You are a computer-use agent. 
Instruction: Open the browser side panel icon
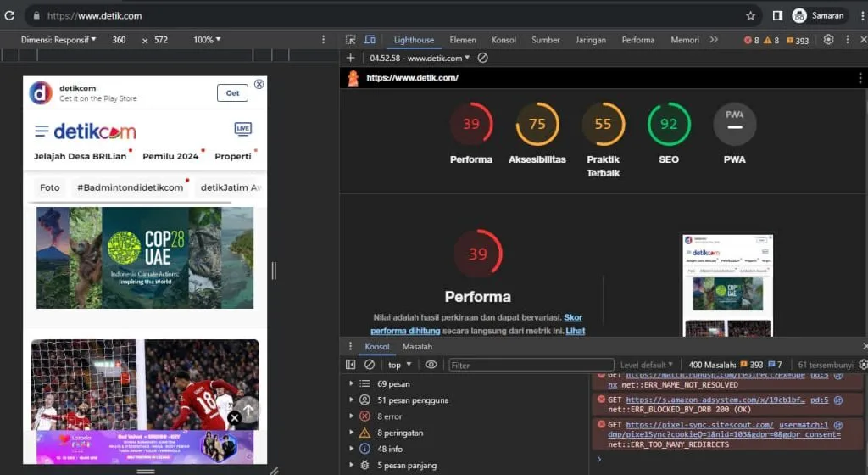click(777, 15)
